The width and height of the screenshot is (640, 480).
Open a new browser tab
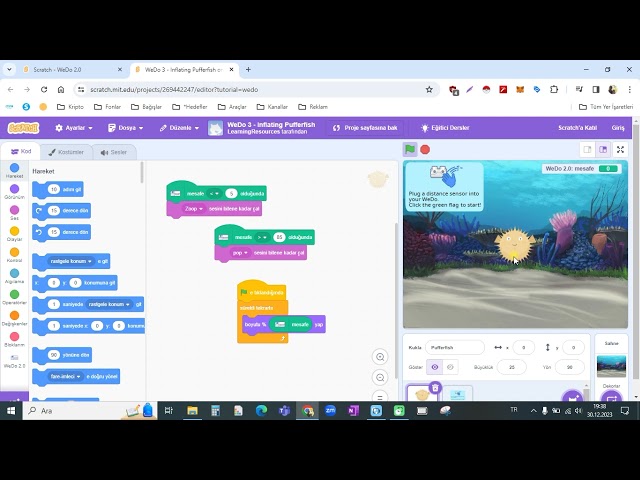(248, 70)
